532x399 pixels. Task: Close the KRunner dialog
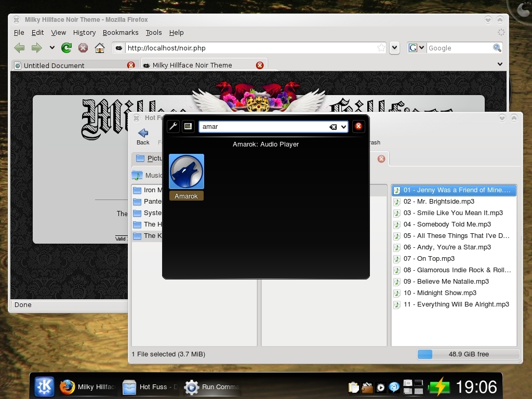click(358, 126)
